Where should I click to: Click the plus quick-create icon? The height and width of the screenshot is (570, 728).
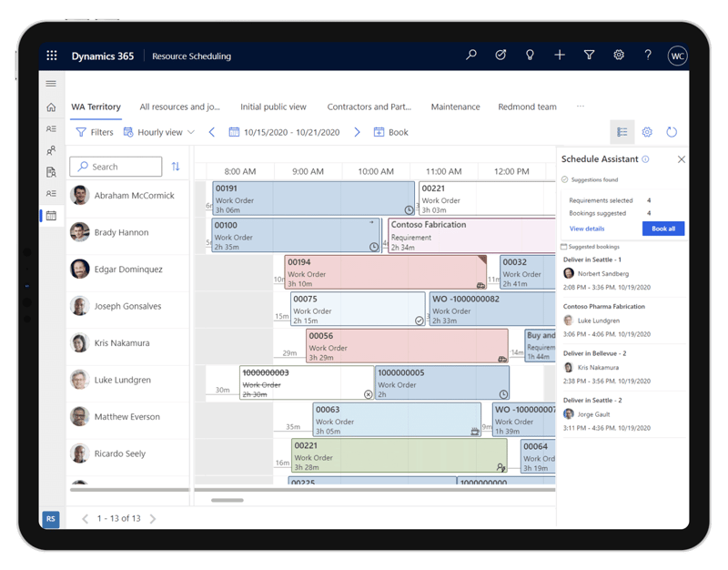click(560, 56)
